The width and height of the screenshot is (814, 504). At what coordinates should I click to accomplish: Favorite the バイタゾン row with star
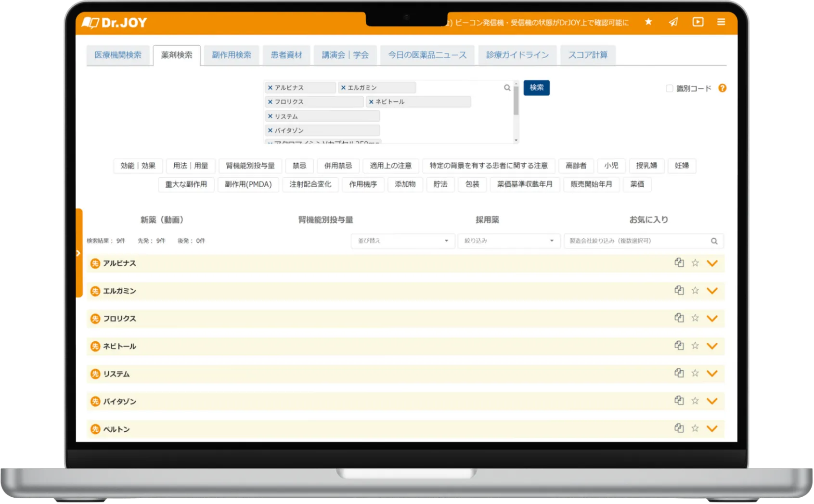click(x=695, y=401)
